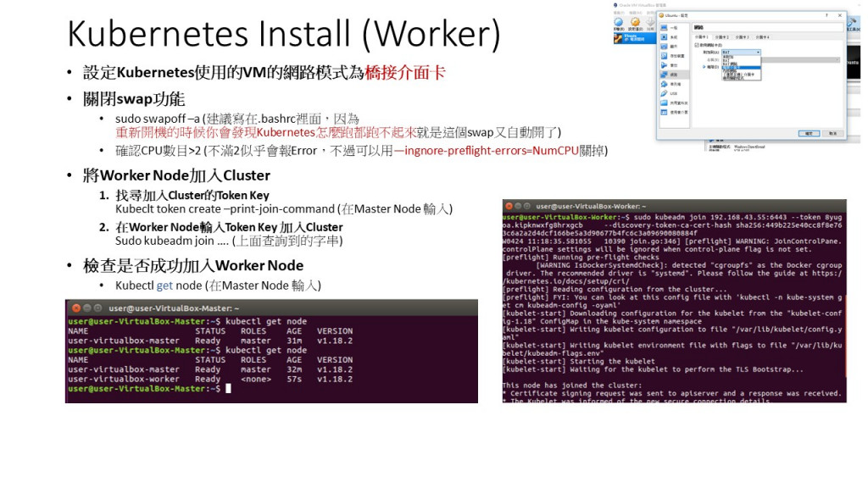Choose Not Attached, first entry in dropdown list
Viewport: 868px width, 488px height.
tap(741, 57)
